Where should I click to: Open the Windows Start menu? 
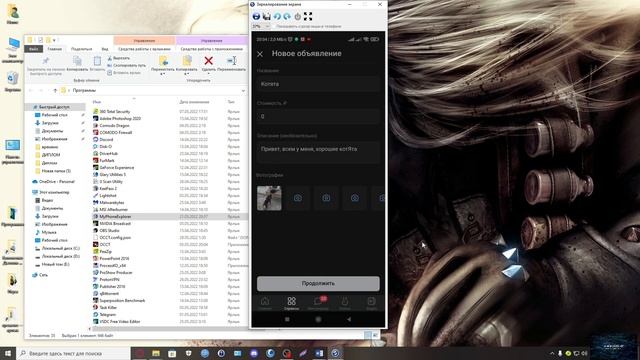(8, 353)
